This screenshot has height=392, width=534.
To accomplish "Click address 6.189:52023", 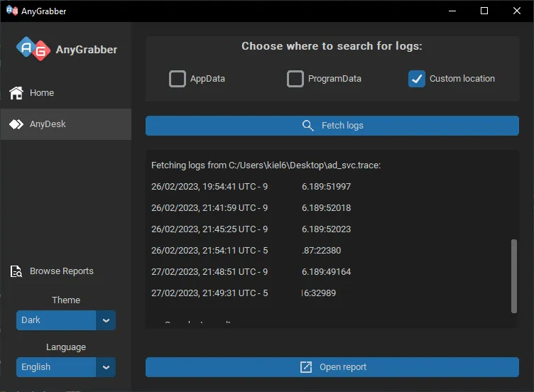I will [x=326, y=229].
